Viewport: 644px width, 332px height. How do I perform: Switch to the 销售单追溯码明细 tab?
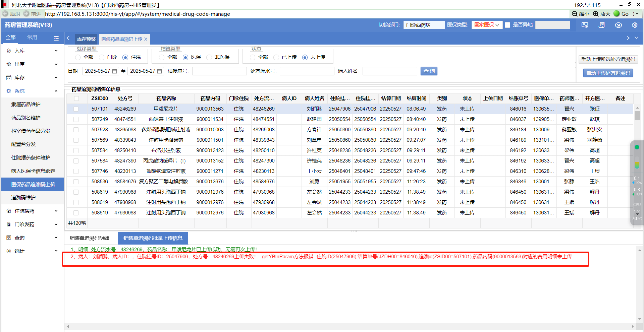pyautogui.click(x=90, y=238)
